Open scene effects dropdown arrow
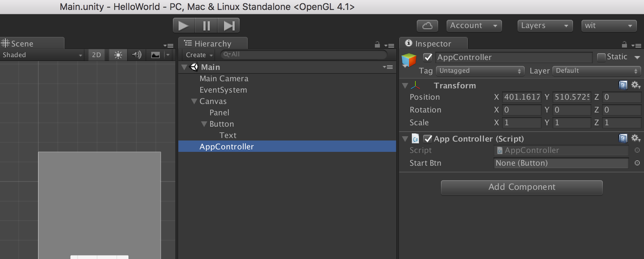Image resolution: width=644 pixels, height=259 pixels. [x=168, y=55]
